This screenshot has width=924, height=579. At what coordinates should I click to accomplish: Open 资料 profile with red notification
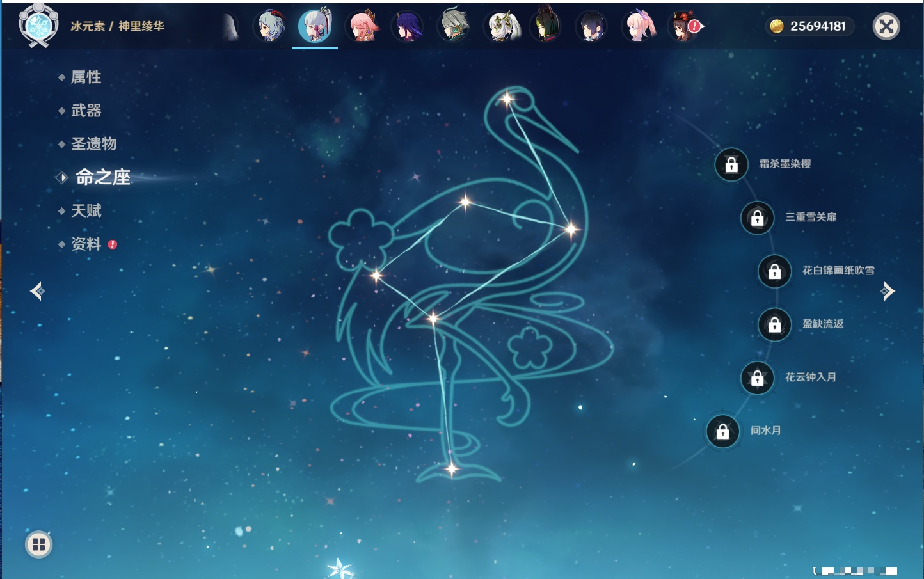pyautogui.click(x=86, y=244)
